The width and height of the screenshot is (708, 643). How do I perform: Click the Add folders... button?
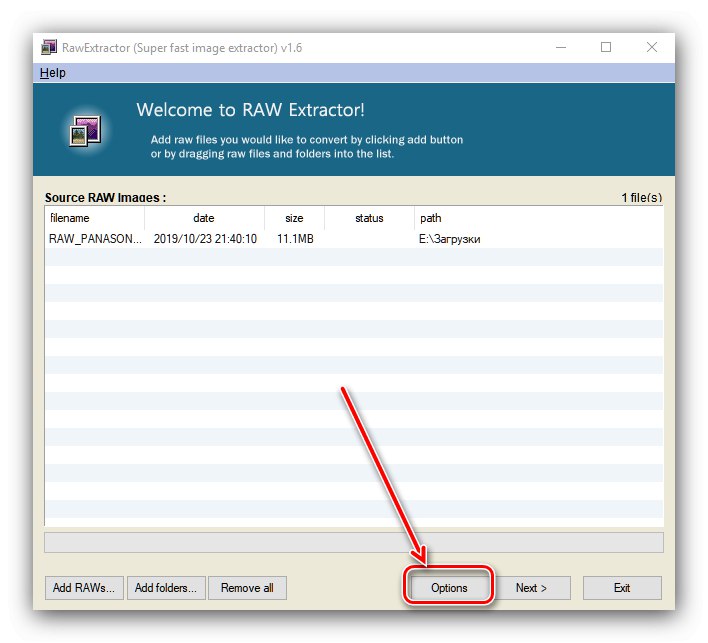(166, 587)
